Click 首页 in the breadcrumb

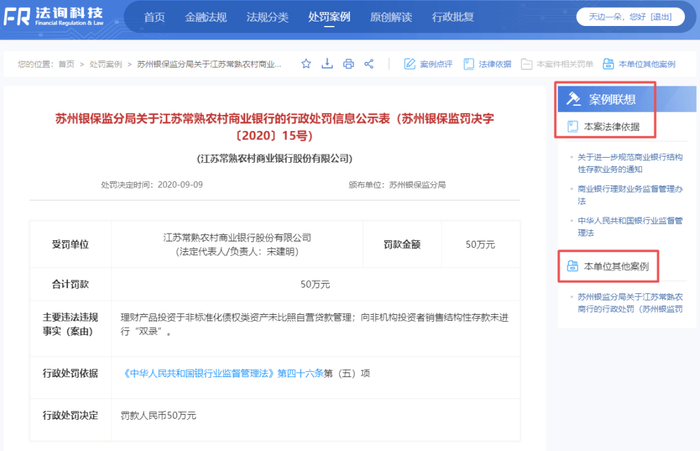pyautogui.click(x=67, y=64)
